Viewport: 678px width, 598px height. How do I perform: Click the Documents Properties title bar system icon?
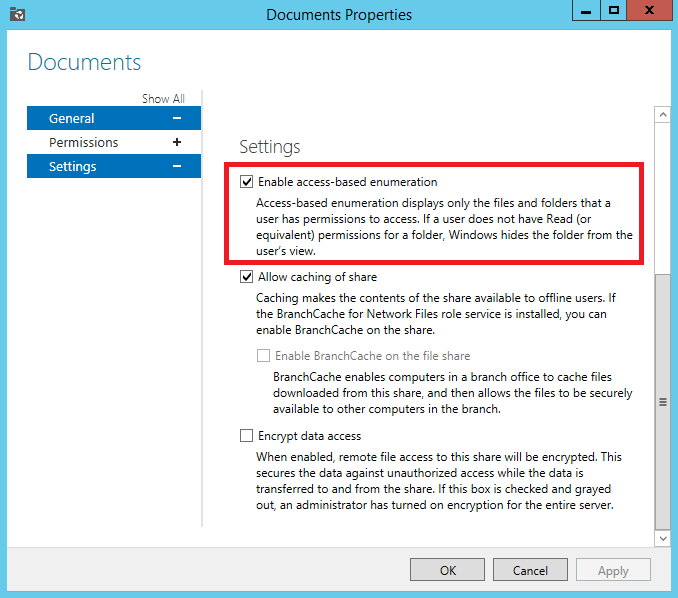point(17,14)
